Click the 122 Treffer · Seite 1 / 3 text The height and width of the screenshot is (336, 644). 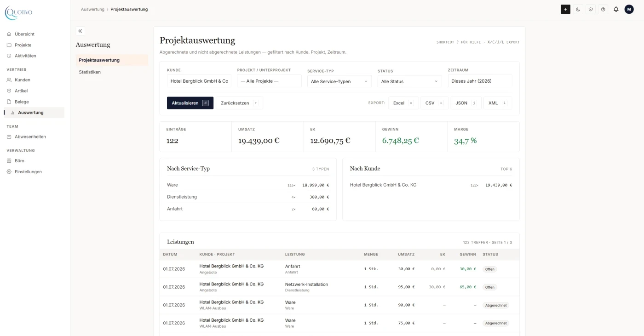point(488,242)
